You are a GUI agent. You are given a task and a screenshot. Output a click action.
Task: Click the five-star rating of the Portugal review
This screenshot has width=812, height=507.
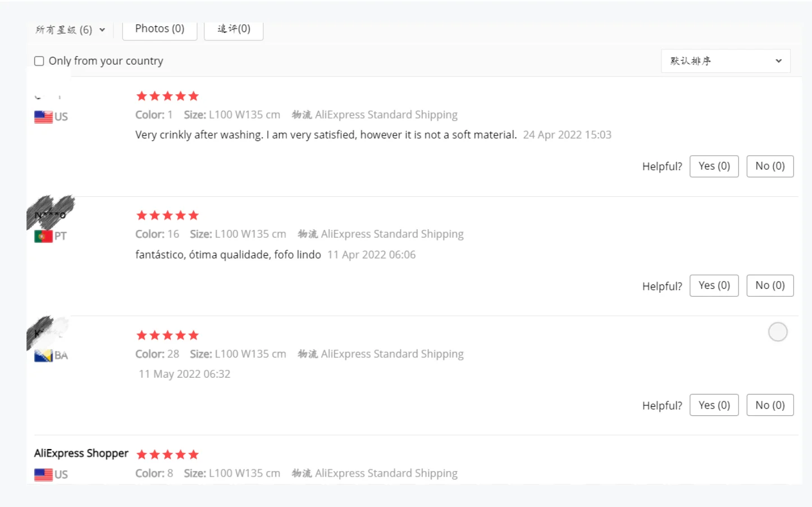point(167,216)
